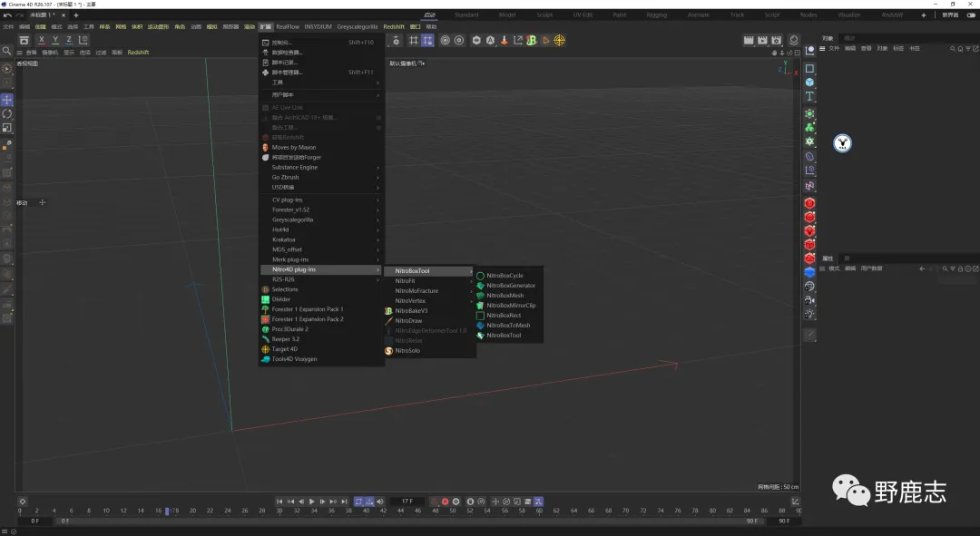The height and width of the screenshot is (536, 980).
Task: Click NitroBoxRect menu entry
Action: tap(508, 316)
